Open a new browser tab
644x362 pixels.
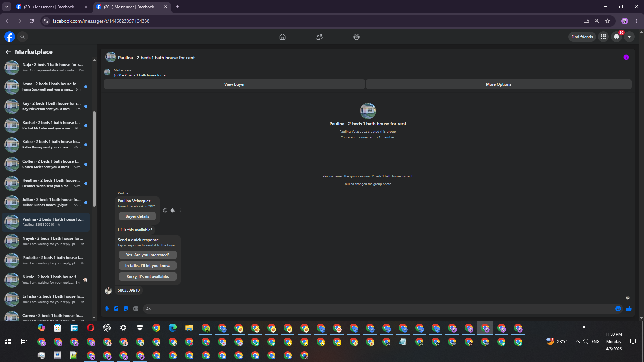click(178, 7)
